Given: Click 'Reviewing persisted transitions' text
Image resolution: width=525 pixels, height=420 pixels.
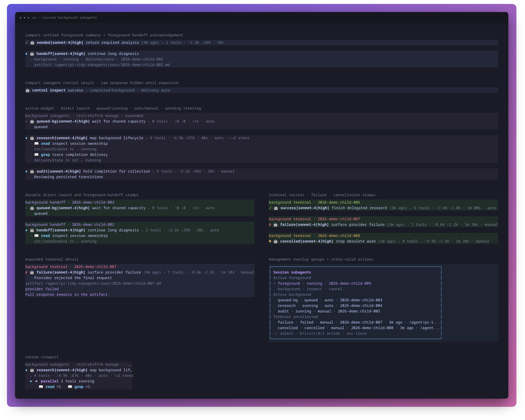Looking at the screenshot, I should [68, 177].
